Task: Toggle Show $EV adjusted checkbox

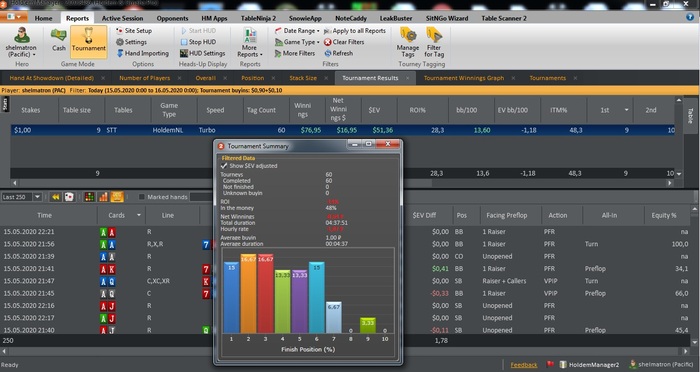Action: click(224, 166)
